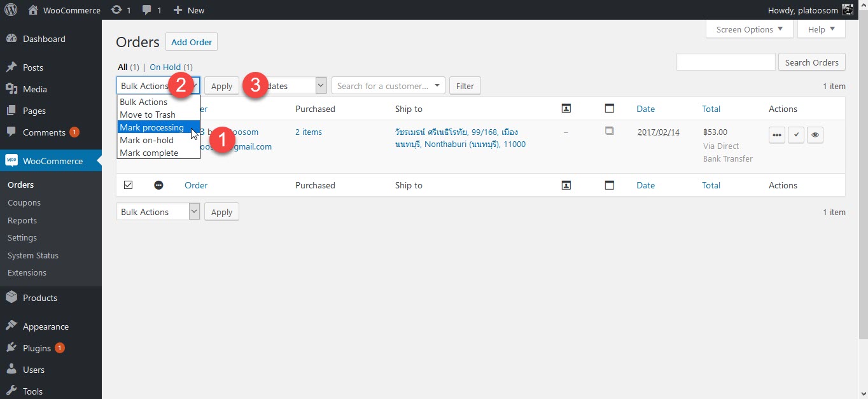Open the 2 items purchased link
Screen dimensions: 868x399
[309, 132]
